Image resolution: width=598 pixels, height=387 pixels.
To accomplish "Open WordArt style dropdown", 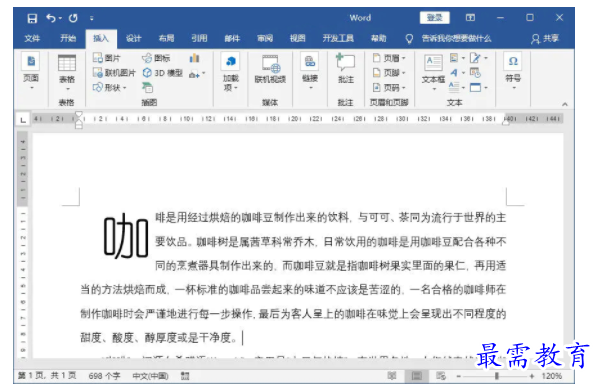I will 457,72.
